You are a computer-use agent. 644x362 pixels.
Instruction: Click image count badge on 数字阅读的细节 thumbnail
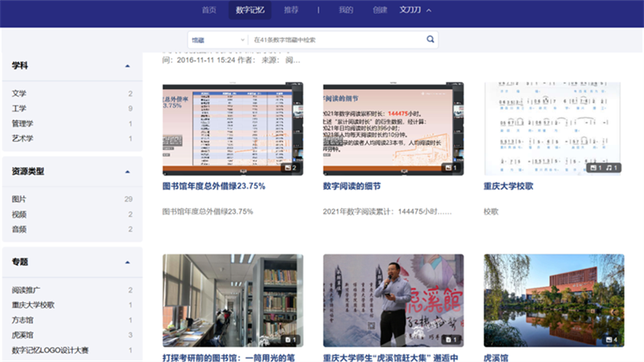(x=451, y=167)
